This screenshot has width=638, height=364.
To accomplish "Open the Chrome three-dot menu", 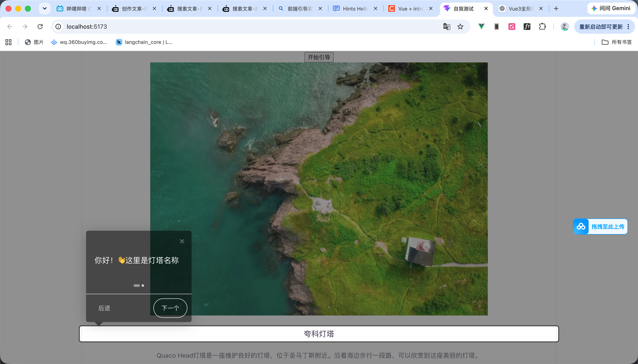I will pos(628,27).
